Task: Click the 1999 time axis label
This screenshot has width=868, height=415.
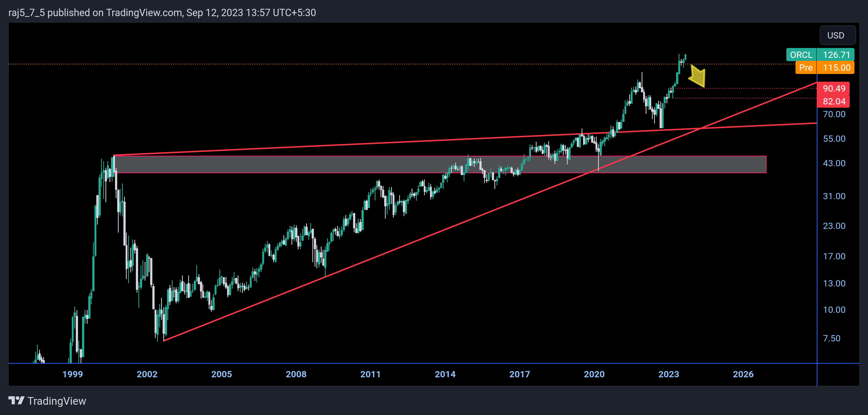Action: point(73,374)
